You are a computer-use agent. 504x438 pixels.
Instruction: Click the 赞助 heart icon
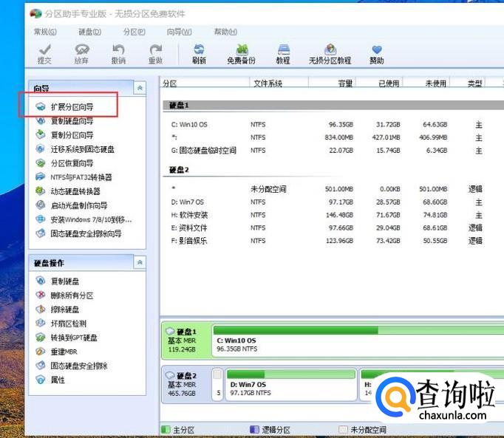pos(376,54)
